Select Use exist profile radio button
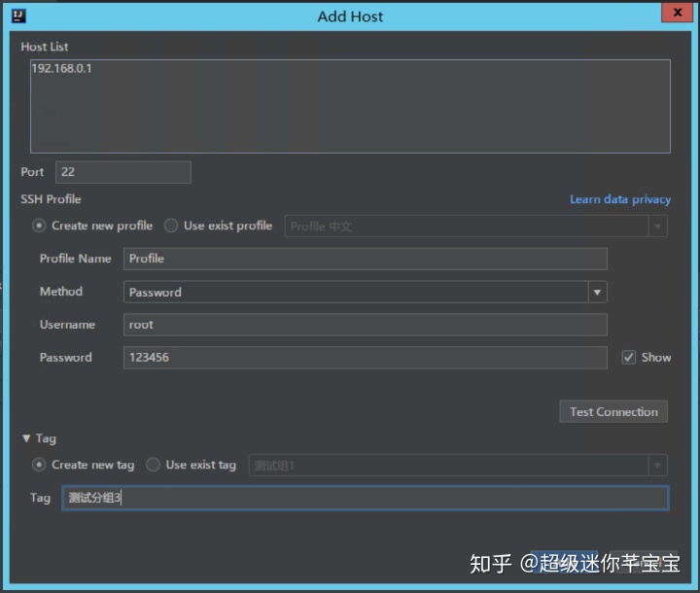This screenshot has height=593, width=700. coord(170,226)
